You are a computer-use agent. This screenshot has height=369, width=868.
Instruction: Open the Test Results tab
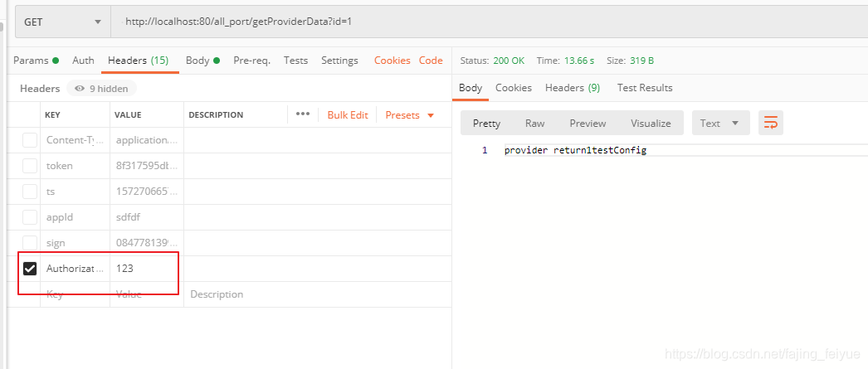(645, 87)
